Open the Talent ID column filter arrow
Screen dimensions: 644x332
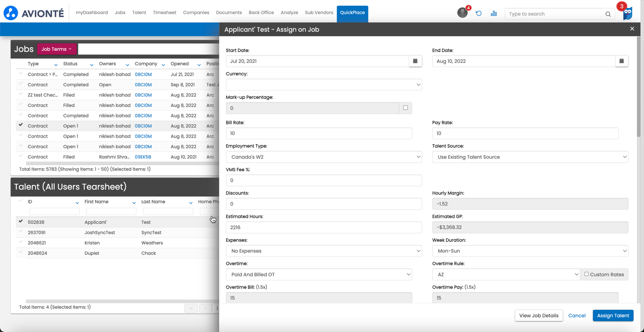[x=77, y=203]
